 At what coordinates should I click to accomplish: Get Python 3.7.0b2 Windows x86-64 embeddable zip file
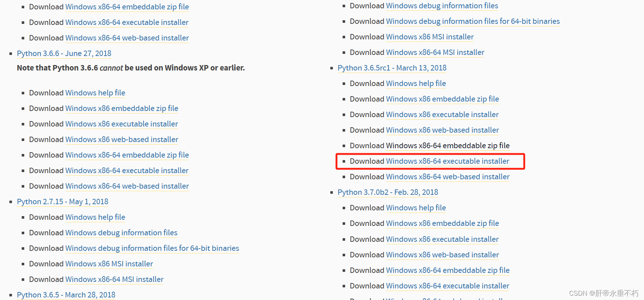pos(448,270)
